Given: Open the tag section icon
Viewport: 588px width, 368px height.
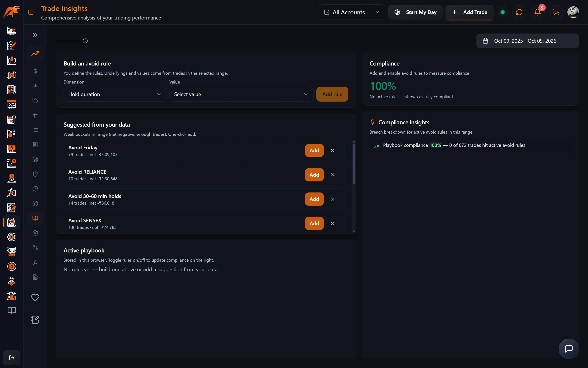Looking at the screenshot, I should click(x=35, y=100).
